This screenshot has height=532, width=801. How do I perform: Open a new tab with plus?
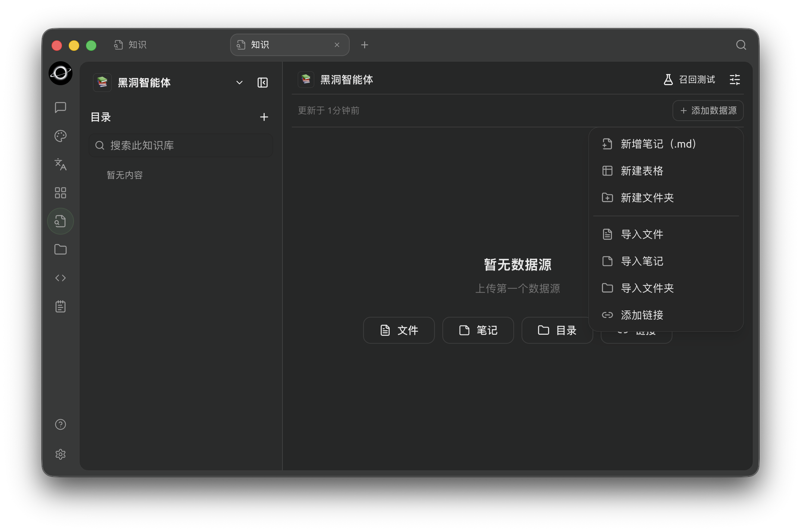[365, 45]
